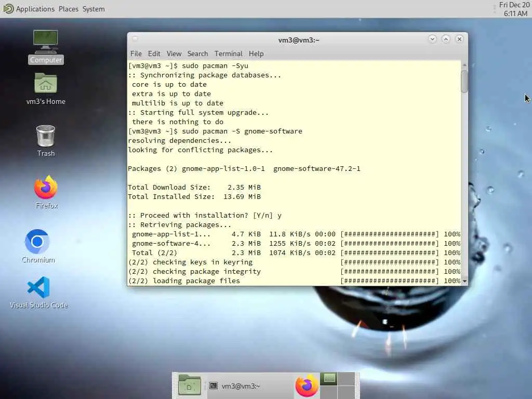
Task: Click 'gnome-app-list-1.0-1' in Packages line
Action: (x=223, y=169)
